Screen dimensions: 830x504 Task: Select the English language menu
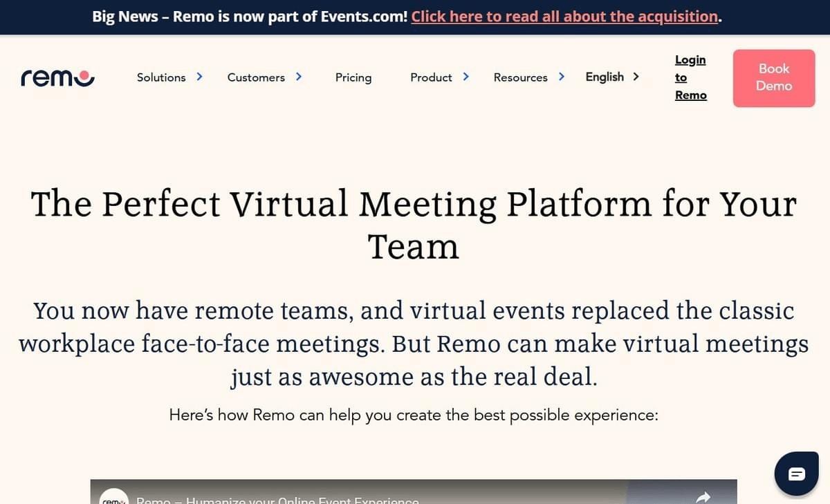[605, 77]
